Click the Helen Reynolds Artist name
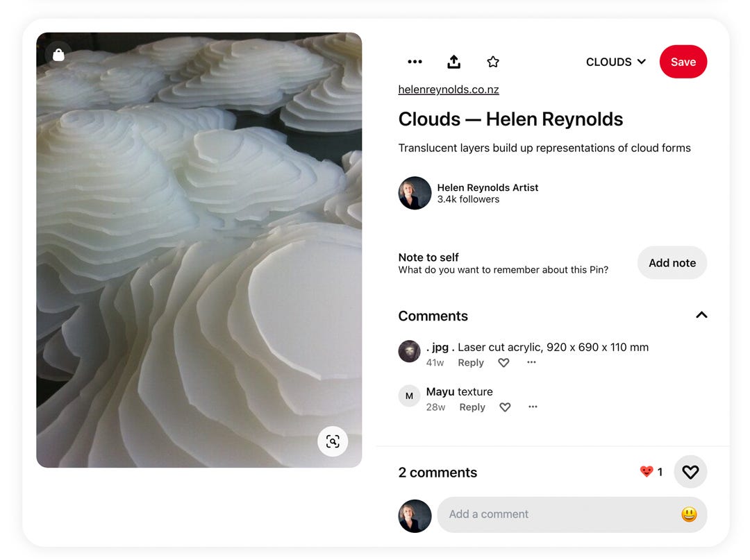This screenshot has width=750, height=560. click(x=487, y=187)
